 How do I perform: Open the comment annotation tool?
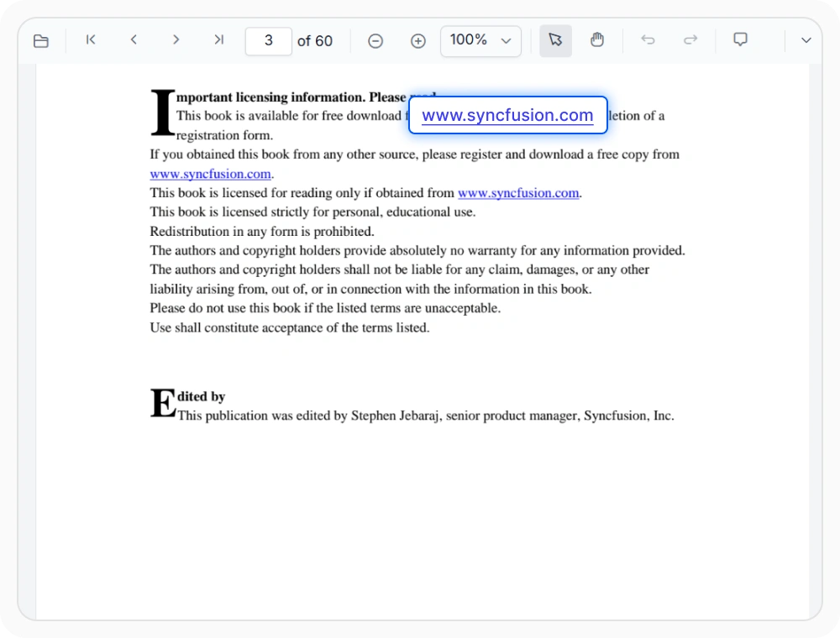pyautogui.click(x=740, y=40)
